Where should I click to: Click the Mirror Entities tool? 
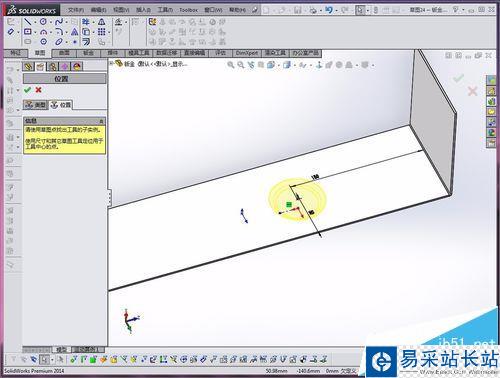[102, 22]
